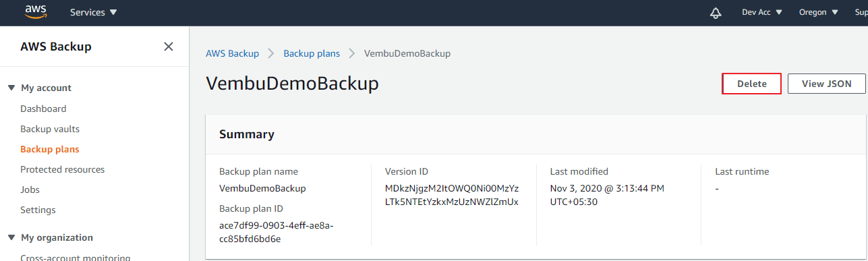
Task: Open the Services dropdown menu
Action: (93, 12)
